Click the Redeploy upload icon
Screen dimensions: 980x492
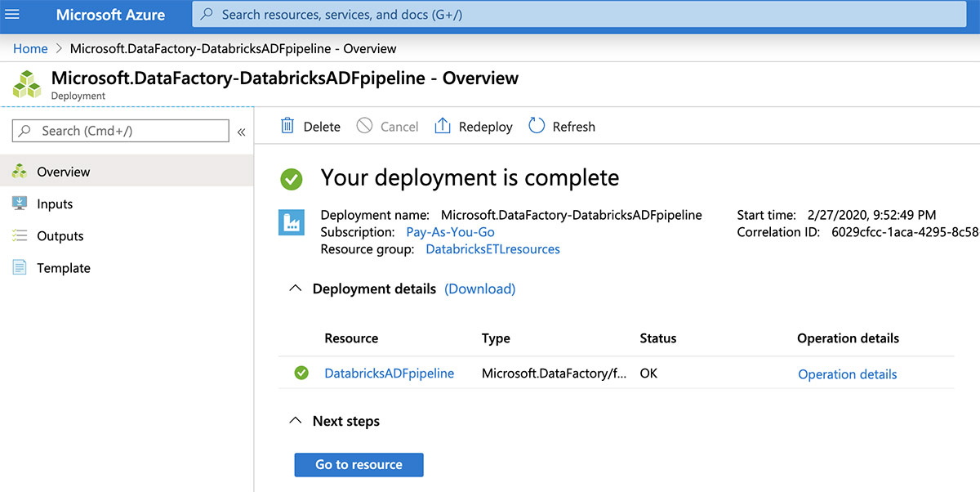tap(442, 126)
